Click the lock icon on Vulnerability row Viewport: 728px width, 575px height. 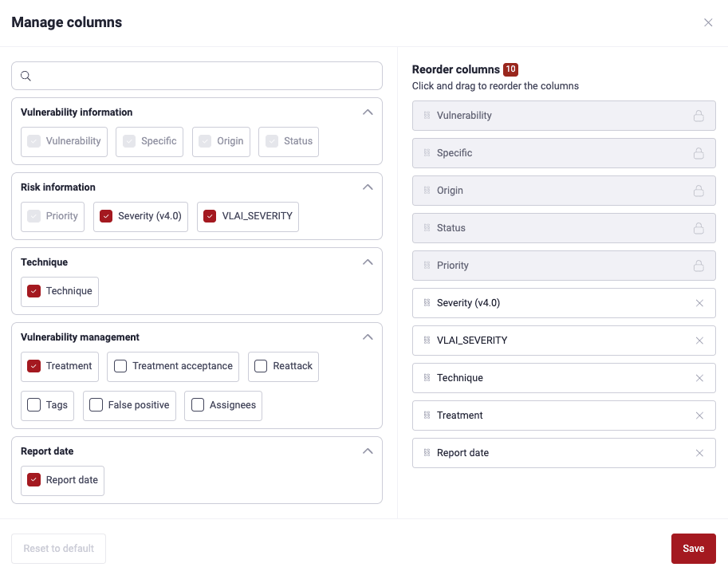(x=698, y=116)
